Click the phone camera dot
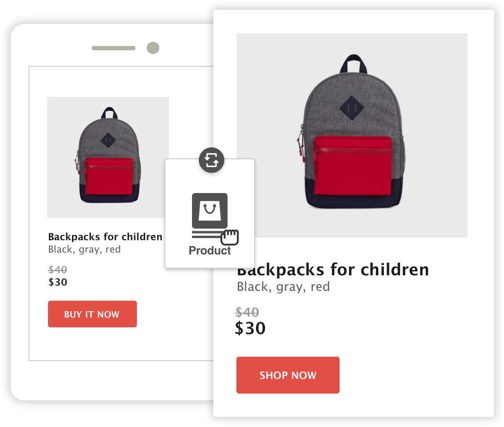The height and width of the screenshot is (427, 504). (x=153, y=48)
